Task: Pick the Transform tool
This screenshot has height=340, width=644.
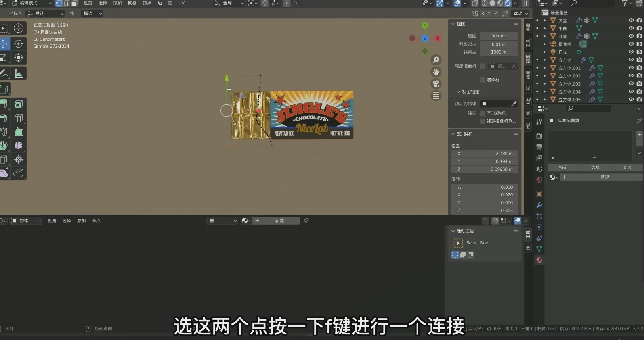Action: click(x=19, y=58)
